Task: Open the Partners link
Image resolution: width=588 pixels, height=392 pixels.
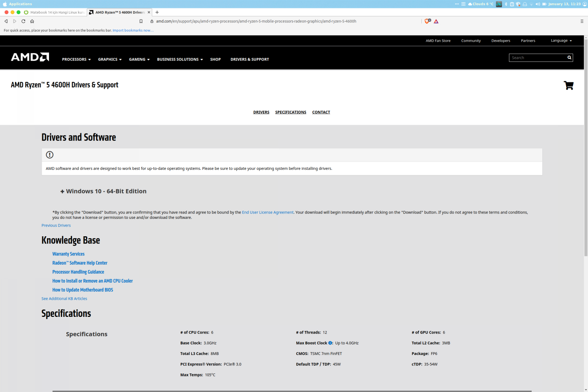Action: click(528, 41)
